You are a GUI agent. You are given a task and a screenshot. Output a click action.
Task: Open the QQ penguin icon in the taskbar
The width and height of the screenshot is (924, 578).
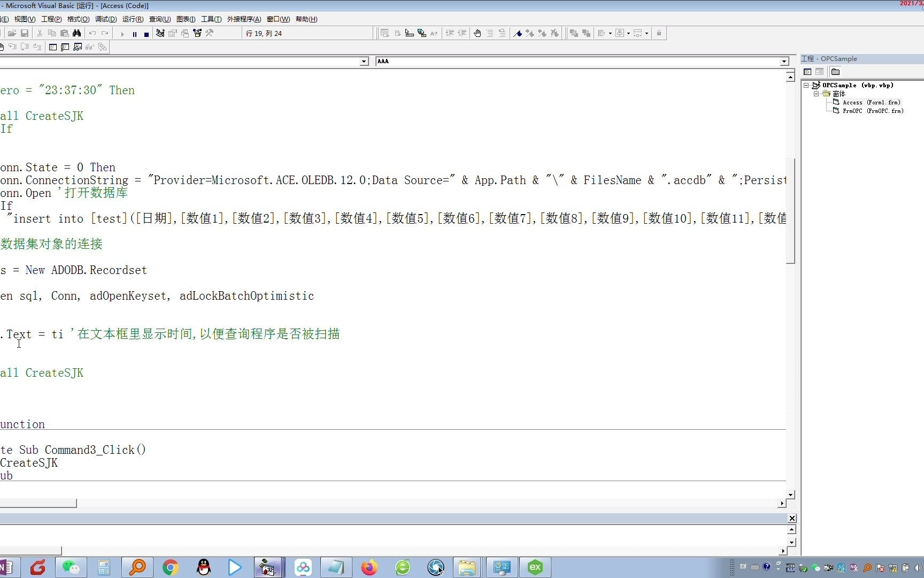coord(204,567)
